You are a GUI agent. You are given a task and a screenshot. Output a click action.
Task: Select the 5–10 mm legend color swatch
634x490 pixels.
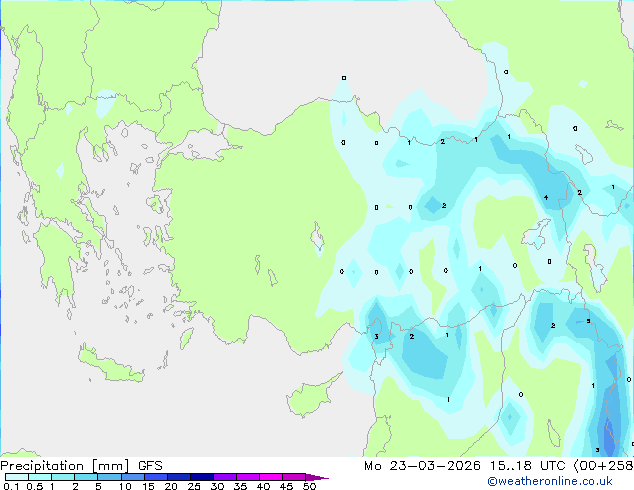[x=109, y=477]
